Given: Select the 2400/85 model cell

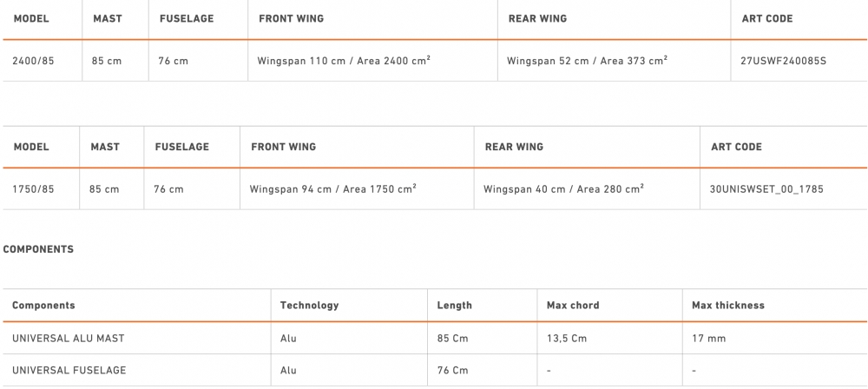Looking at the screenshot, I should coord(34,62).
